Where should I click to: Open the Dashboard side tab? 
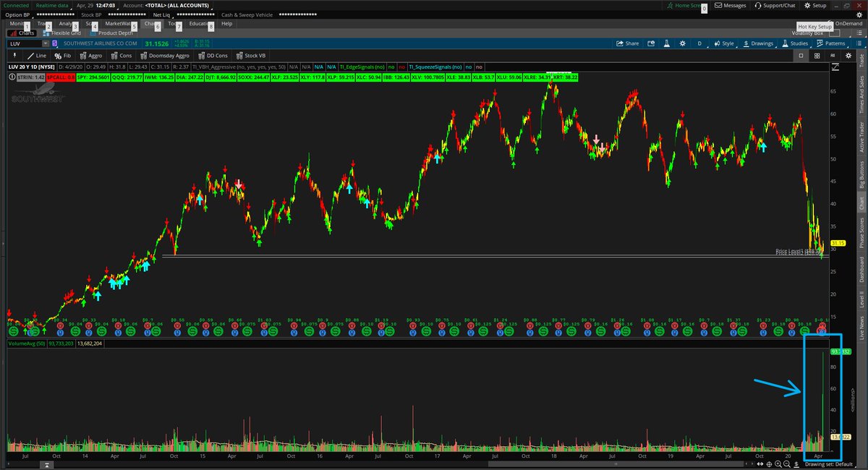[861, 270]
